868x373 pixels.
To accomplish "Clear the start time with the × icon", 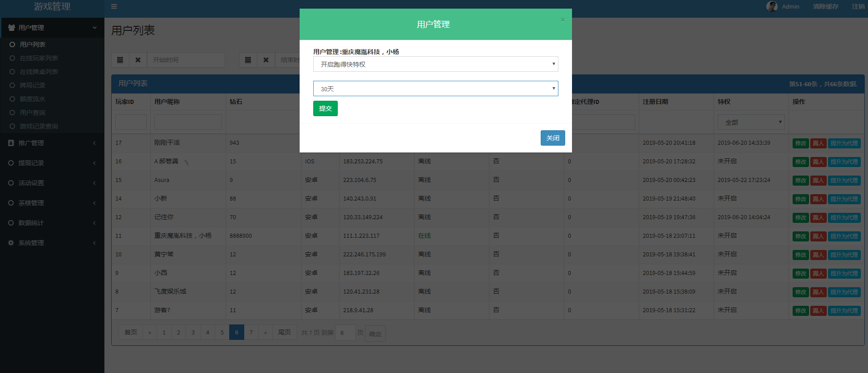I will point(138,60).
